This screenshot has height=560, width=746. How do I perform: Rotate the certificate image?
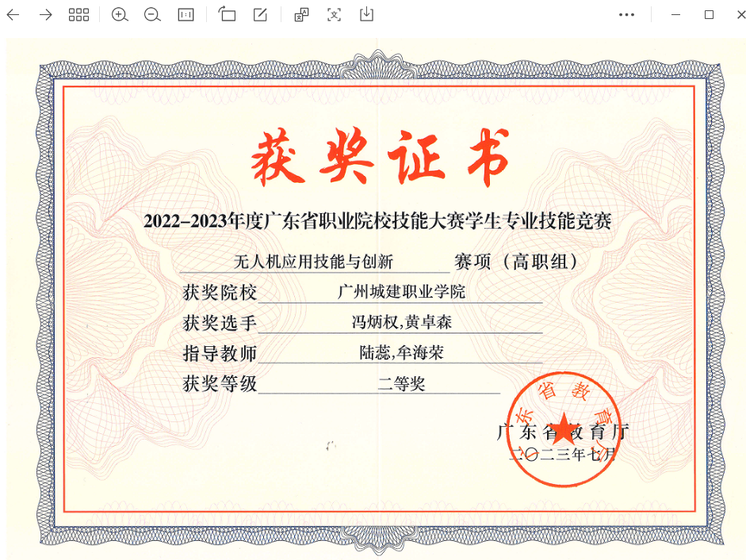[228, 14]
